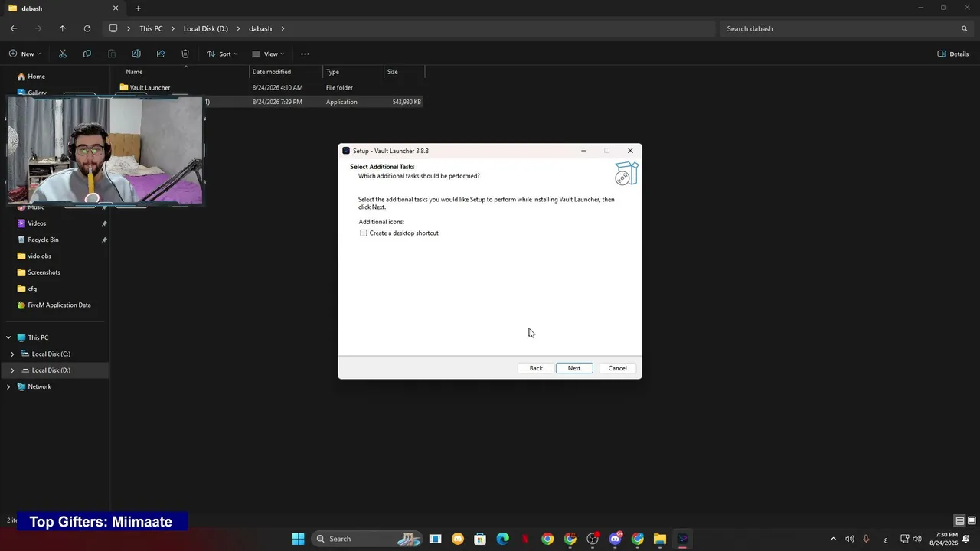980x551 pixels.
Task: Collapse the This PC tree node
Action: pyautogui.click(x=8, y=337)
